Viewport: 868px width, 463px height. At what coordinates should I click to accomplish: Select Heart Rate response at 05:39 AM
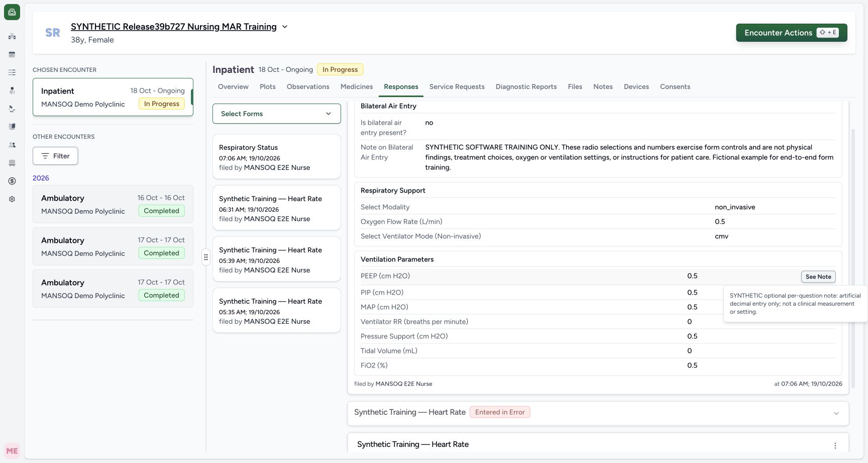277,259
